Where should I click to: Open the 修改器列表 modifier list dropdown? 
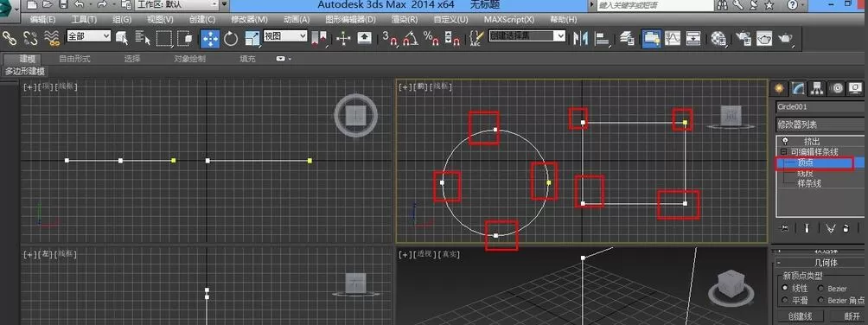click(820, 124)
